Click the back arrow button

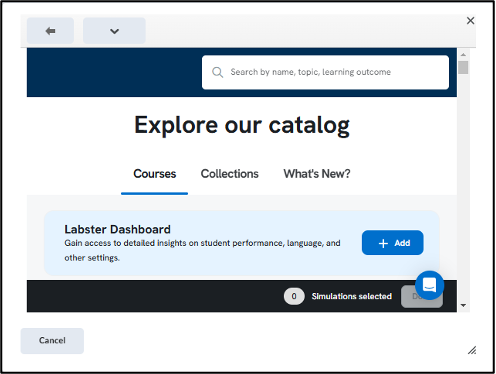(50, 31)
